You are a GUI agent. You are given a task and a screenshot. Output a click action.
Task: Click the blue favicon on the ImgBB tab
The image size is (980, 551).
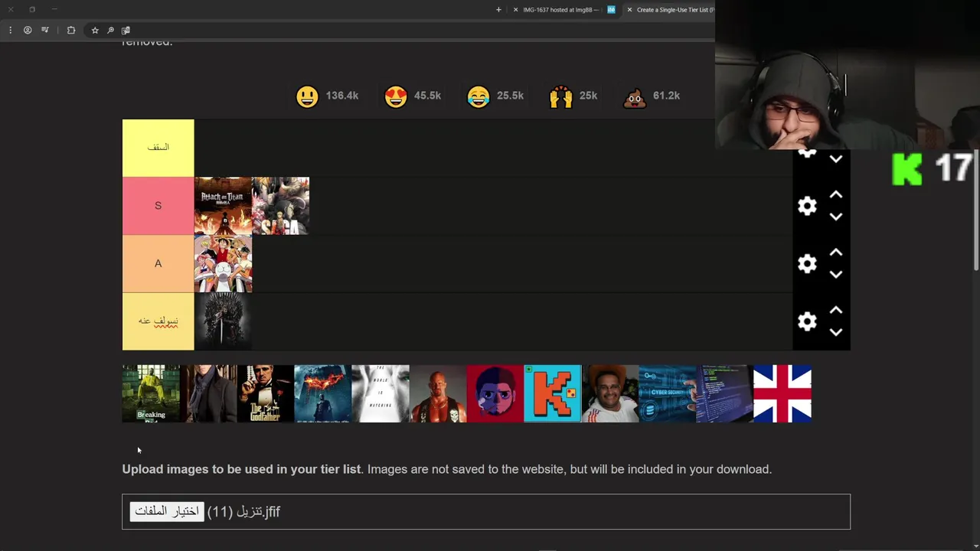611,9
